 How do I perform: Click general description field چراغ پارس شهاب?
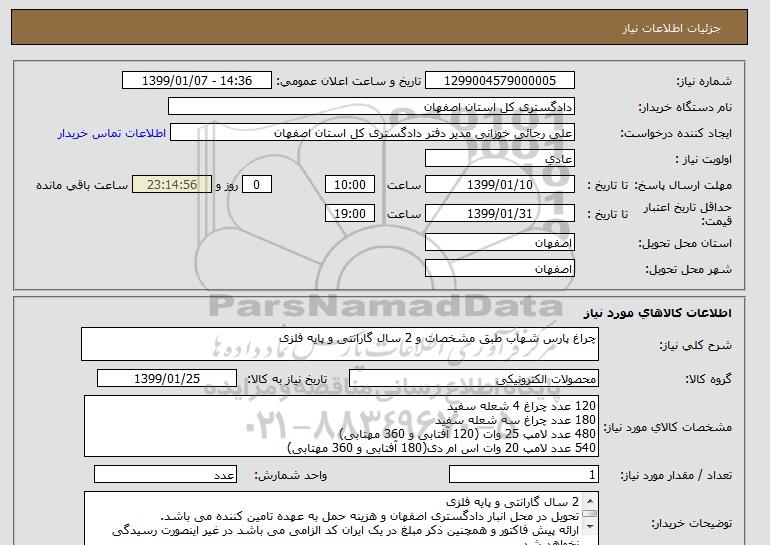(340, 344)
